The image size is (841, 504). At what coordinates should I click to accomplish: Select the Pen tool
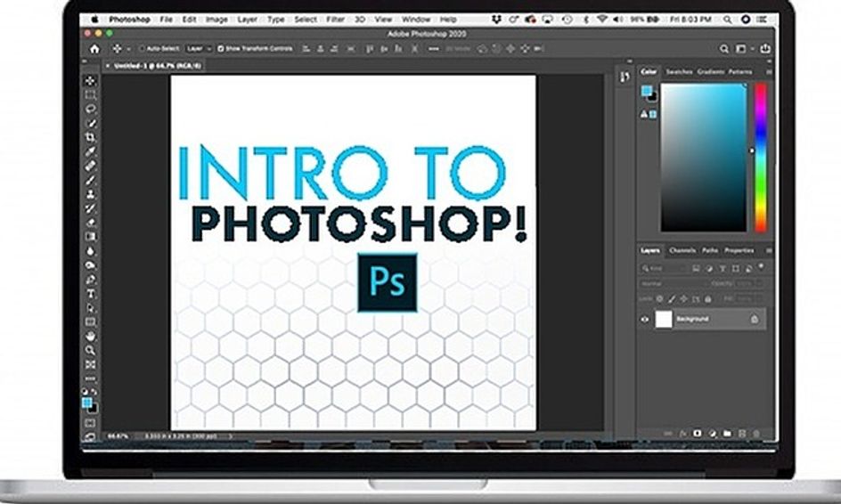tap(90, 280)
